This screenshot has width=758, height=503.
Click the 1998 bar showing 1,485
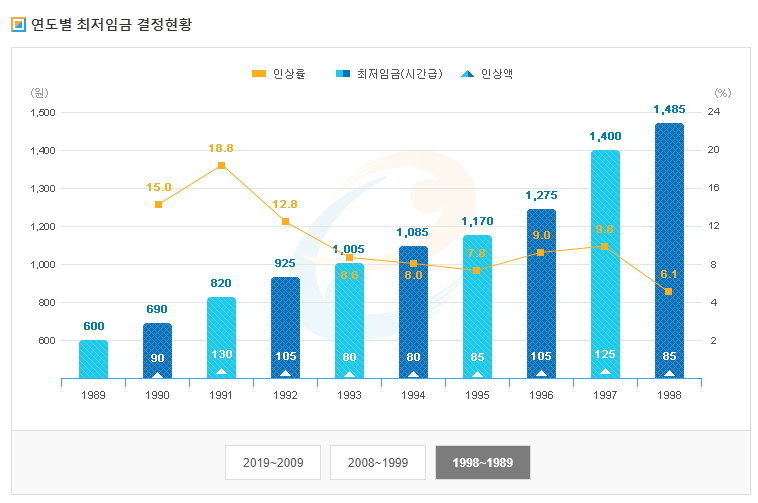tap(669, 250)
